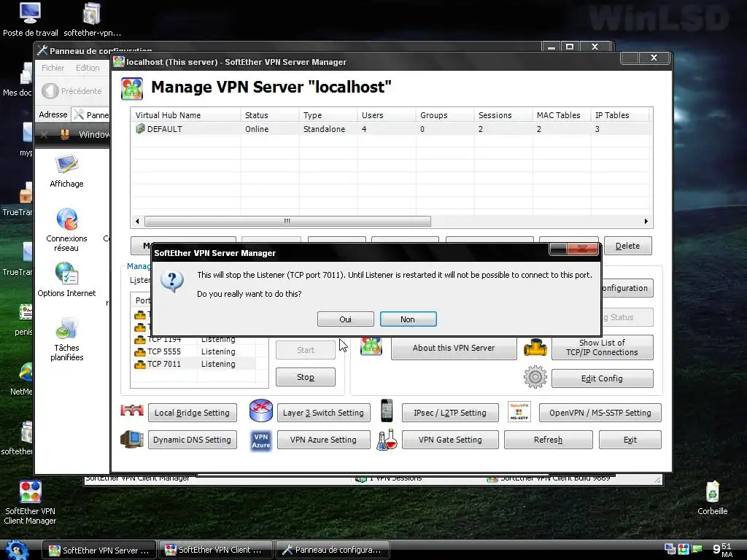Click the hub list scrollbar's right arrow

[x=646, y=222]
